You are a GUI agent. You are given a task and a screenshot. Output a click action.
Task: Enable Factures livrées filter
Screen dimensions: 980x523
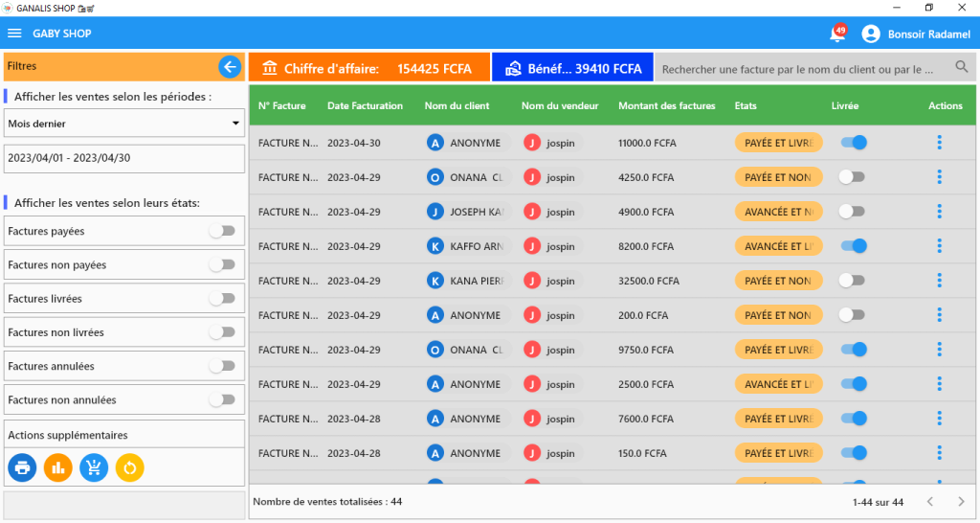[x=222, y=299]
